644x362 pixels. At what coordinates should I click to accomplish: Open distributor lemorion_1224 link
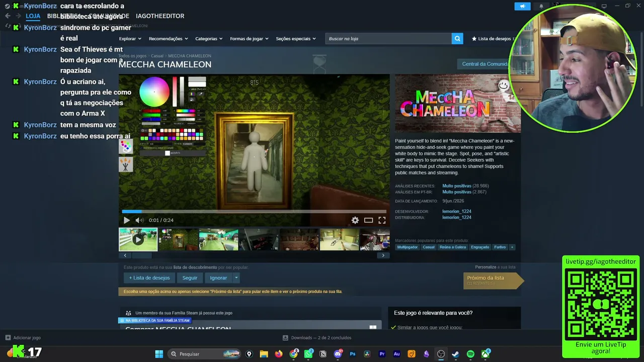click(457, 218)
